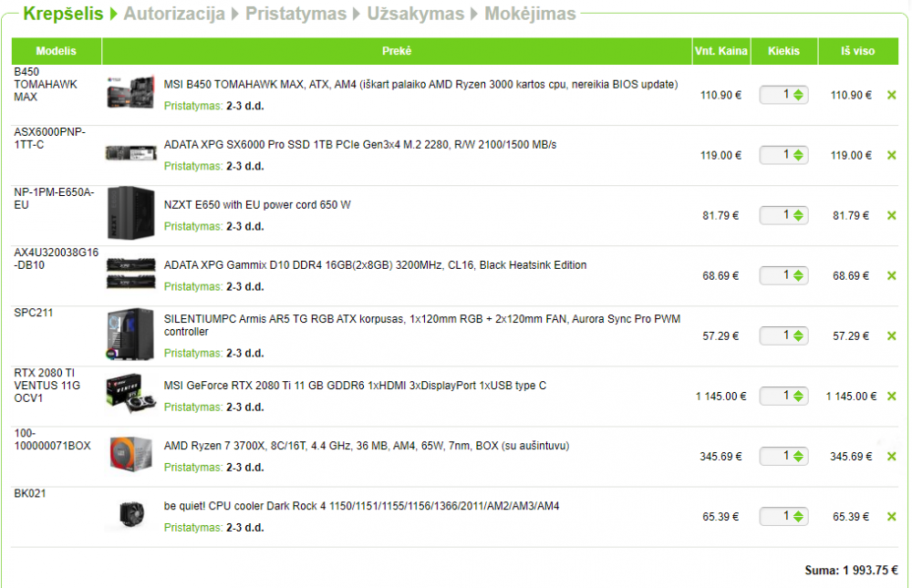Image resolution: width=912 pixels, height=588 pixels.
Task: Open AMD Ryzen 7 3700X product link
Action: [367, 446]
